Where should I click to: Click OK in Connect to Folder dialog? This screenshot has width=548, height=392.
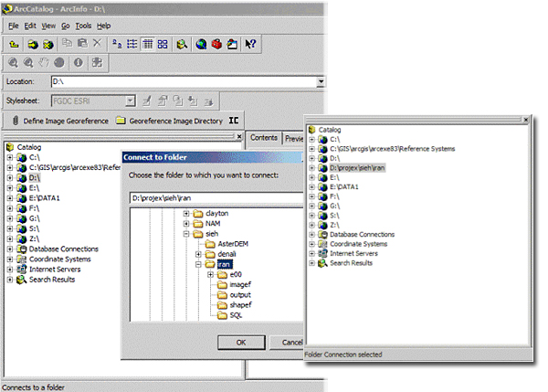point(241,343)
